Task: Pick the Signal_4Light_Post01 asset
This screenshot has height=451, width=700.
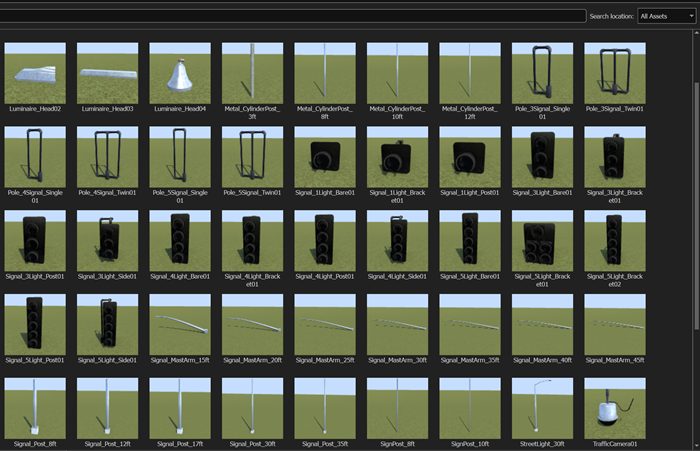Action: point(325,241)
